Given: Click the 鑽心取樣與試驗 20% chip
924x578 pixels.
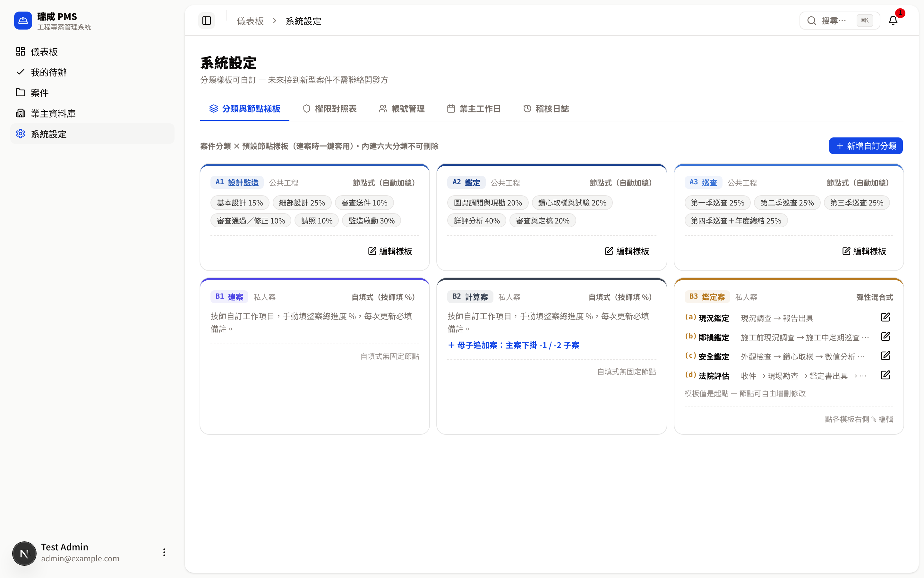Looking at the screenshot, I should coord(572,203).
